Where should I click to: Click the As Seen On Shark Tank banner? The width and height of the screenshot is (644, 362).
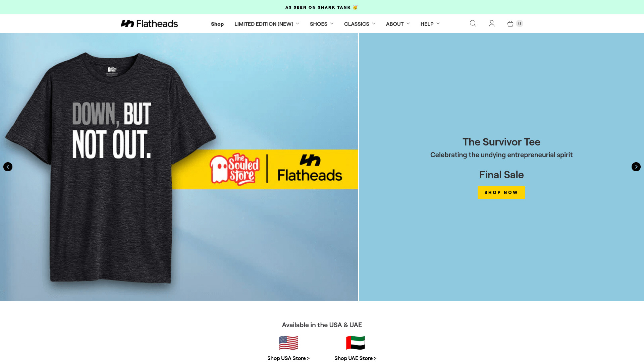coord(322,7)
